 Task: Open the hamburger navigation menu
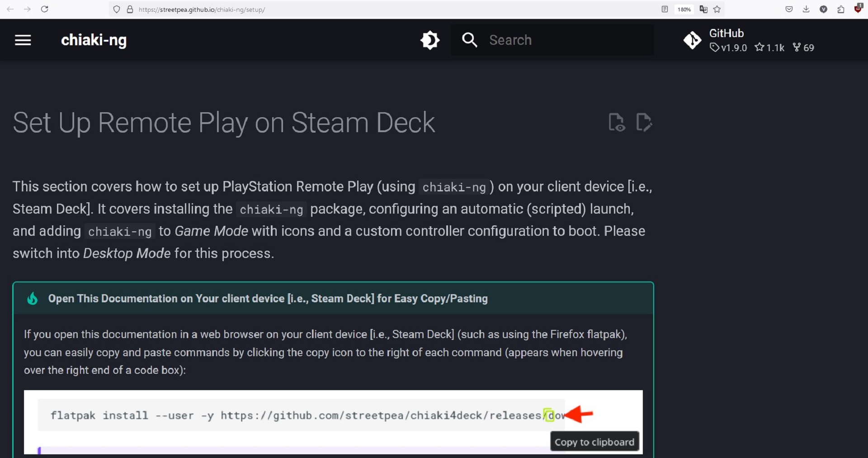click(23, 40)
